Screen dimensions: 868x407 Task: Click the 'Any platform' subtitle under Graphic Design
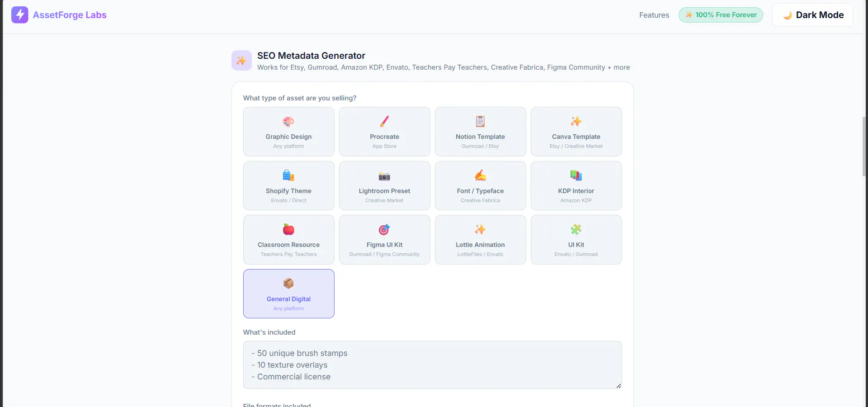pos(288,146)
